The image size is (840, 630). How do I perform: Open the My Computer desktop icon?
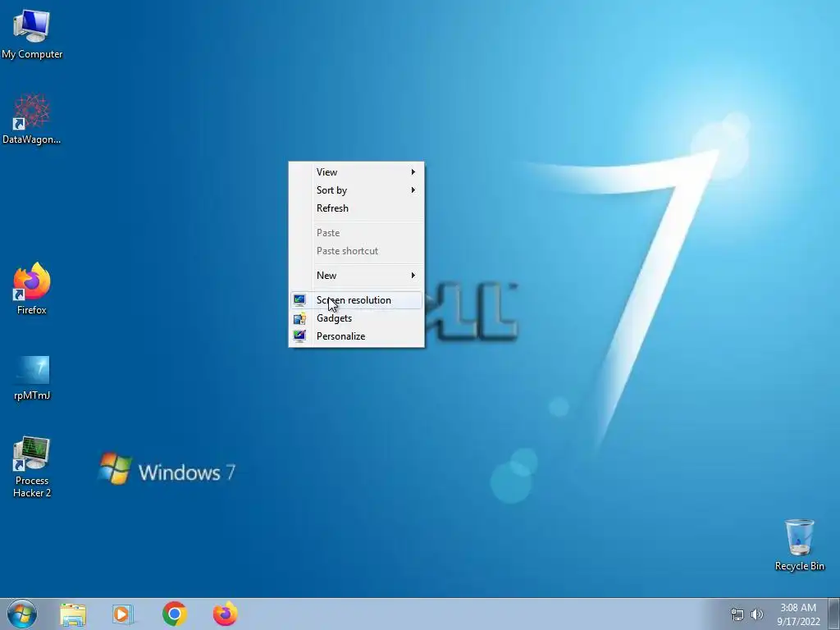[x=32, y=34]
